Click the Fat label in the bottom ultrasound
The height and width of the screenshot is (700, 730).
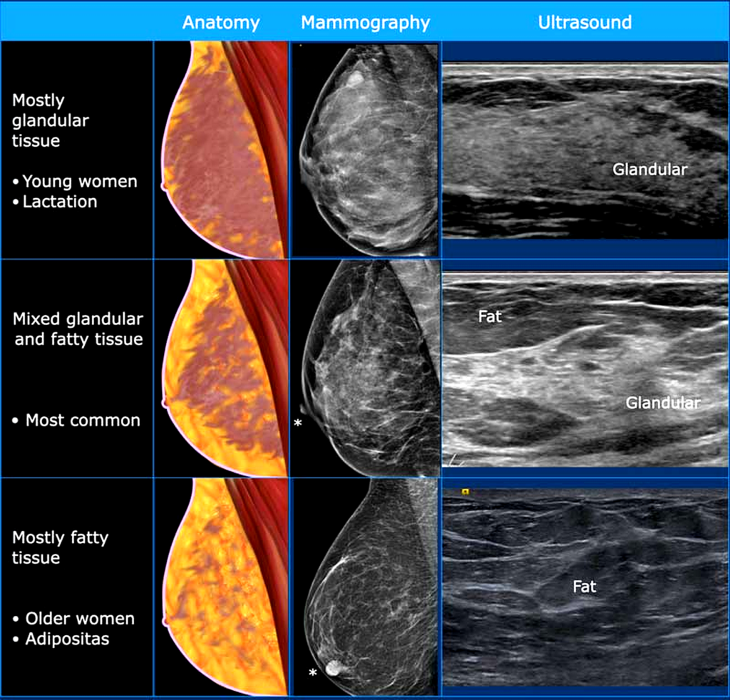[584, 587]
